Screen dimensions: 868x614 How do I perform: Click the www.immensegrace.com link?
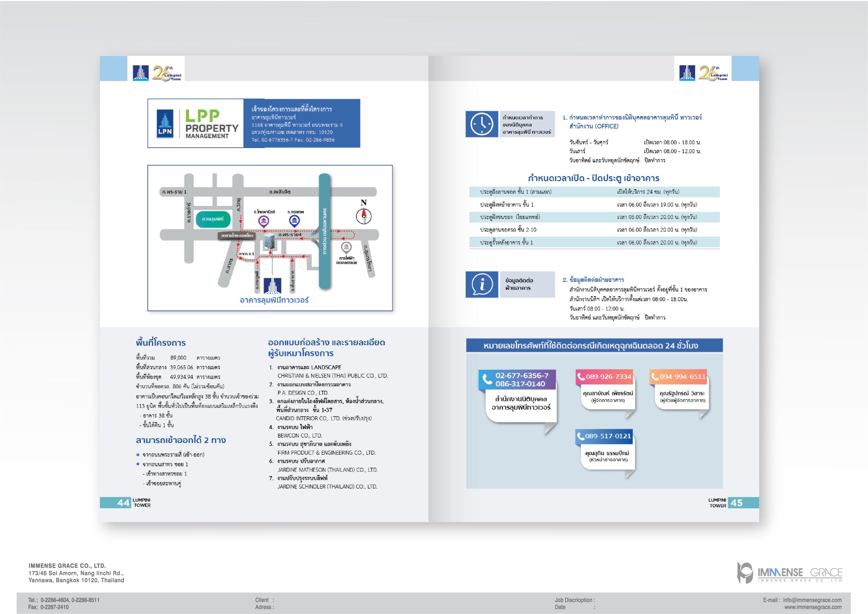click(812, 607)
